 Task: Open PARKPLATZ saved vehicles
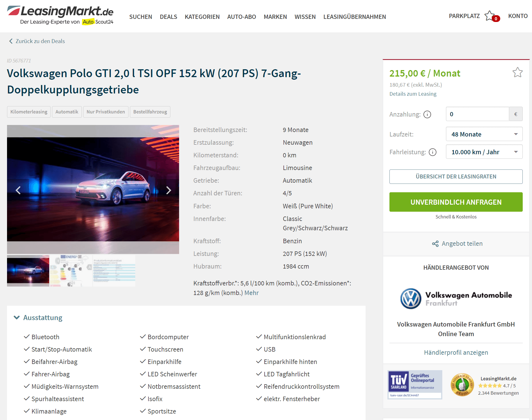pos(464,16)
